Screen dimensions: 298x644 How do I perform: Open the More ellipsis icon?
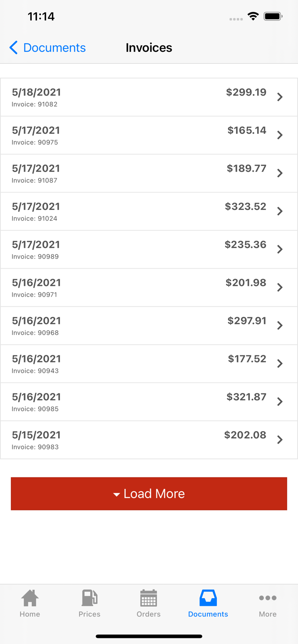pos(267,598)
